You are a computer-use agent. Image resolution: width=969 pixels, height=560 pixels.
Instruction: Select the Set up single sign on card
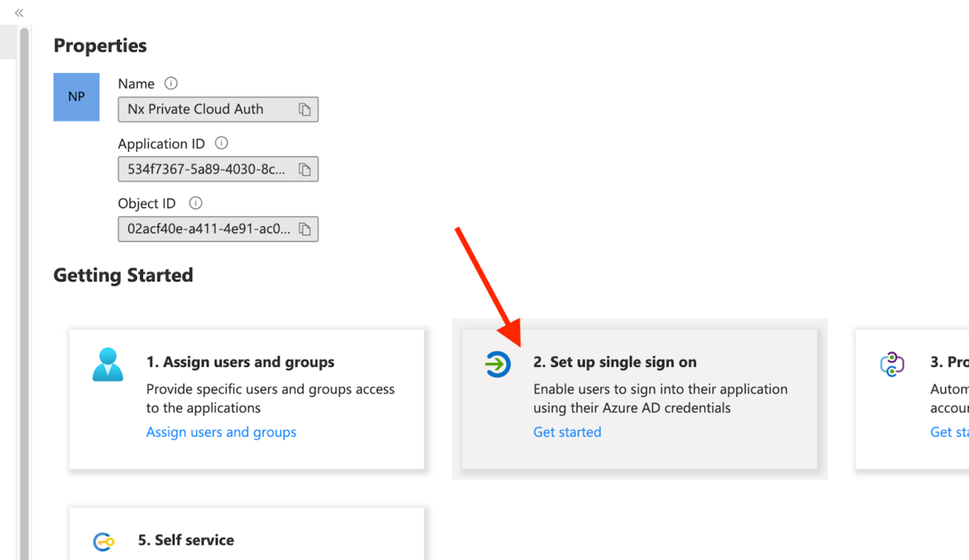point(639,399)
